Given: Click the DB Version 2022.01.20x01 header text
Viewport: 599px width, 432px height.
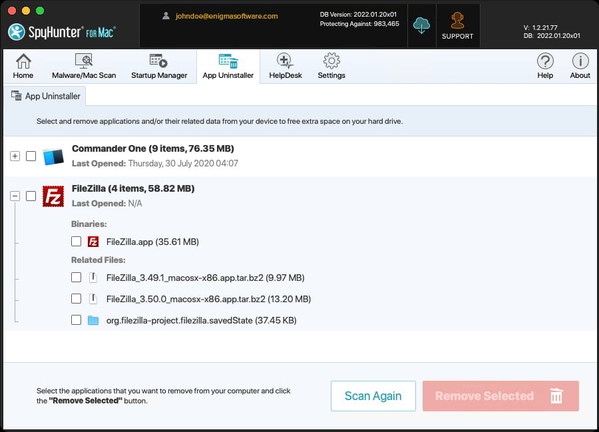Looking at the screenshot, I should (x=358, y=15).
